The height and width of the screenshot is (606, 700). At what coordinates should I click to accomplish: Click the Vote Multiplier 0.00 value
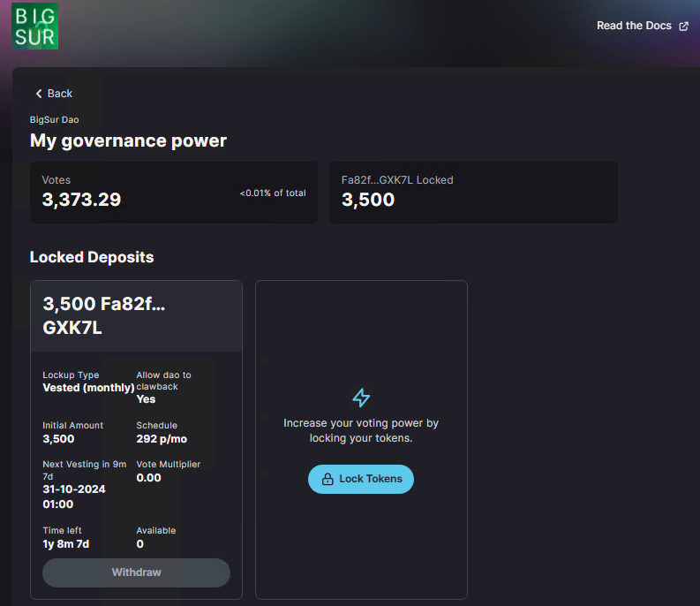(x=148, y=477)
